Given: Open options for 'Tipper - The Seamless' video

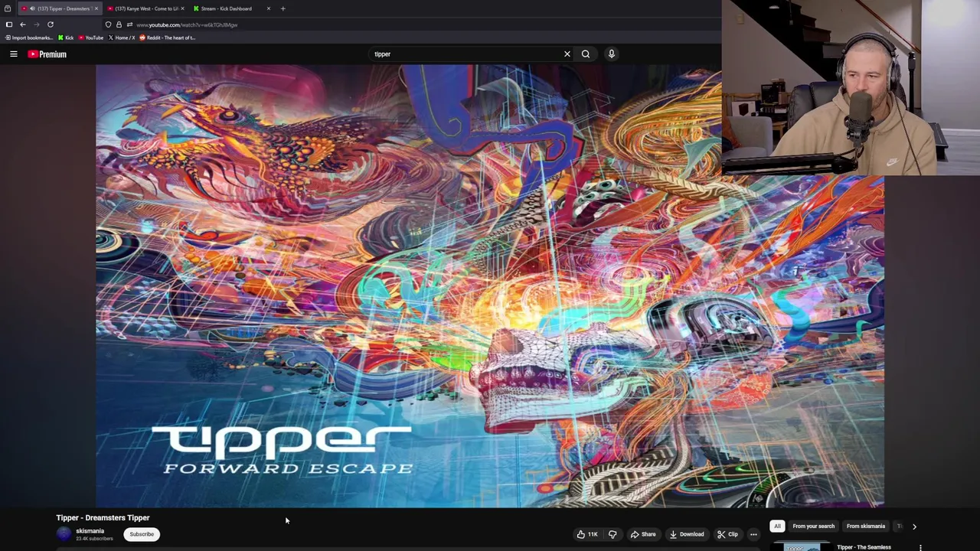Looking at the screenshot, I should click(920, 547).
